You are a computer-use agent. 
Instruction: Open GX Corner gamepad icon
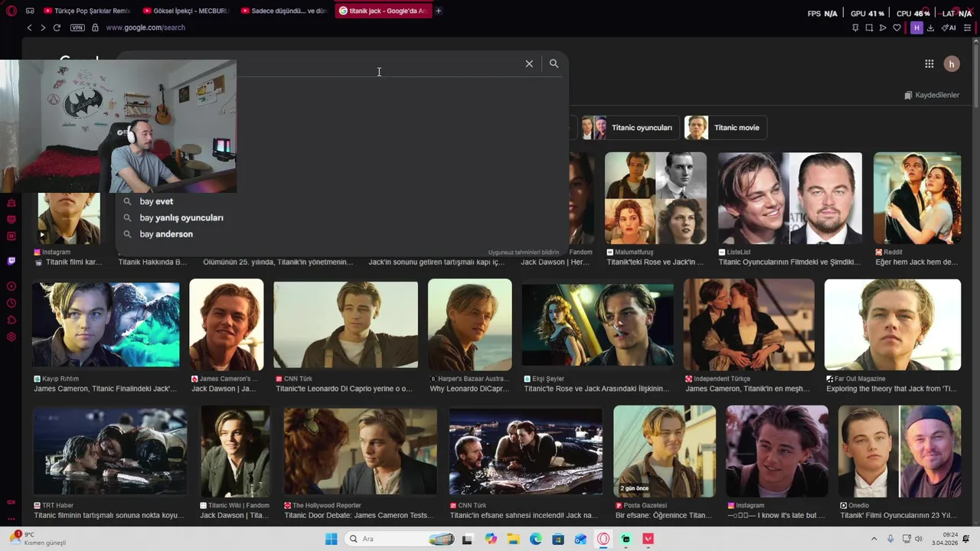tap(30, 11)
